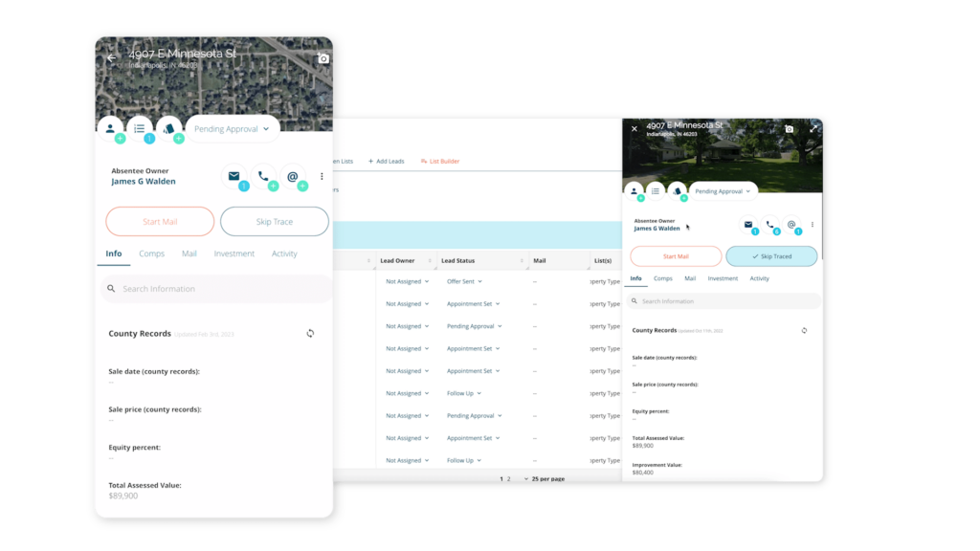980x551 pixels.
Task: Open the Pending Approval status dropdown
Action: pyautogui.click(x=232, y=127)
